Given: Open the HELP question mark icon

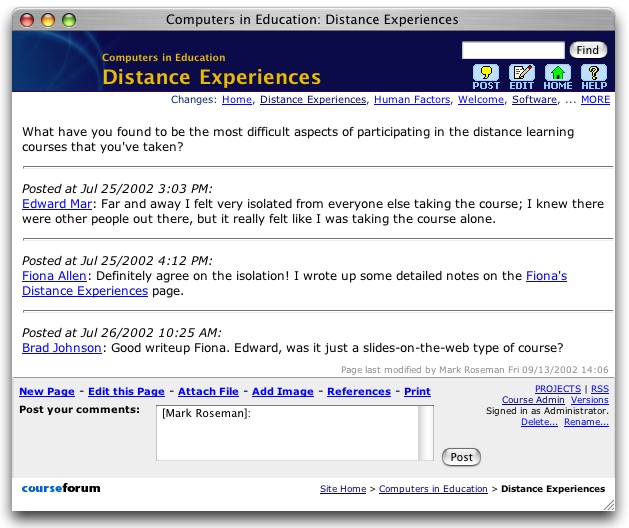Looking at the screenshot, I should pos(594,77).
